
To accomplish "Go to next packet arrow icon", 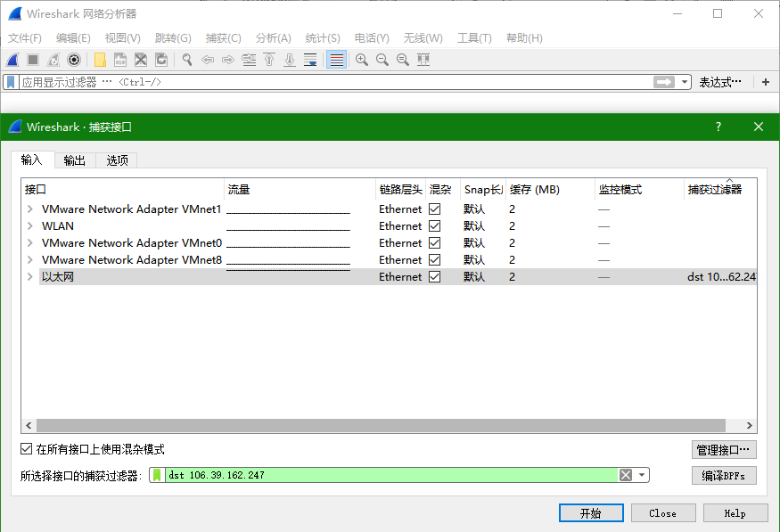I will coord(228,61).
